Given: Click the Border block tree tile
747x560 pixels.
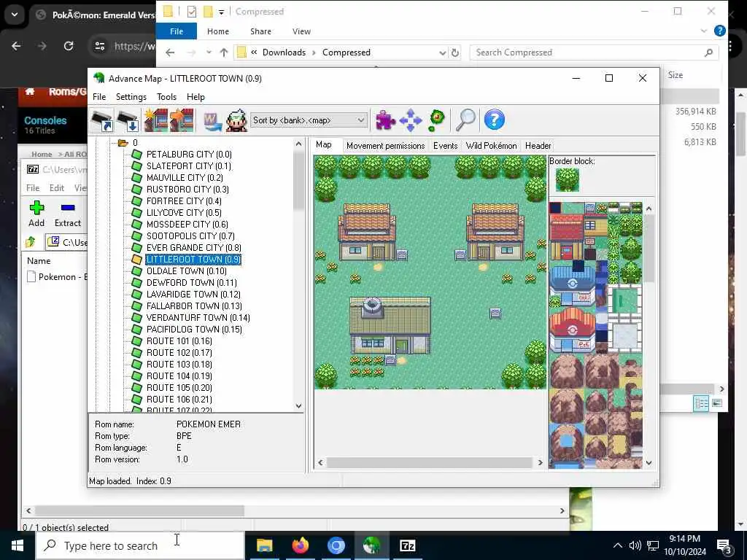Looking at the screenshot, I should (x=568, y=180).
